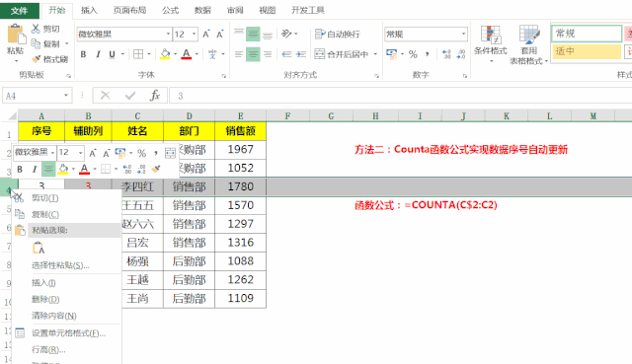Click the Wrap Text button (自动换行)

point(337,35)
